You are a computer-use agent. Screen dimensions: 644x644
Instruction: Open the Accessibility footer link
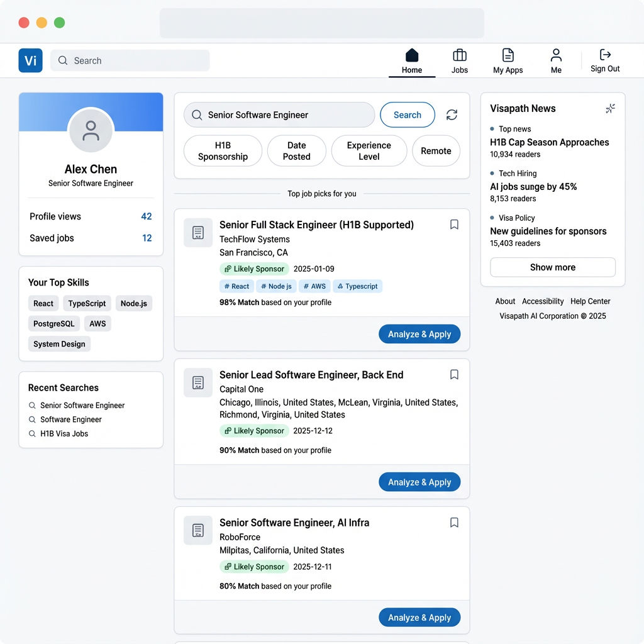(543, 301)
